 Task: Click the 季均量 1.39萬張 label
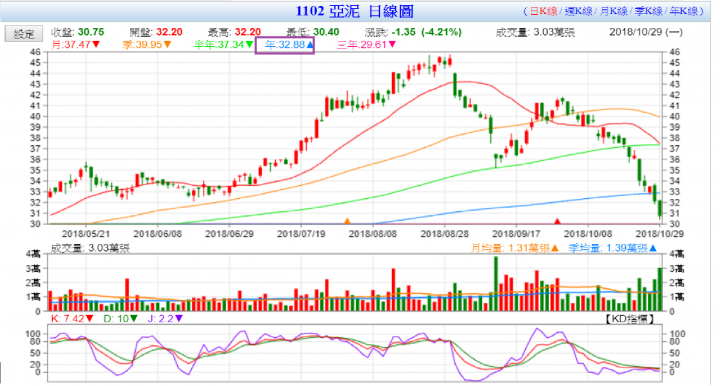[613, 248]
